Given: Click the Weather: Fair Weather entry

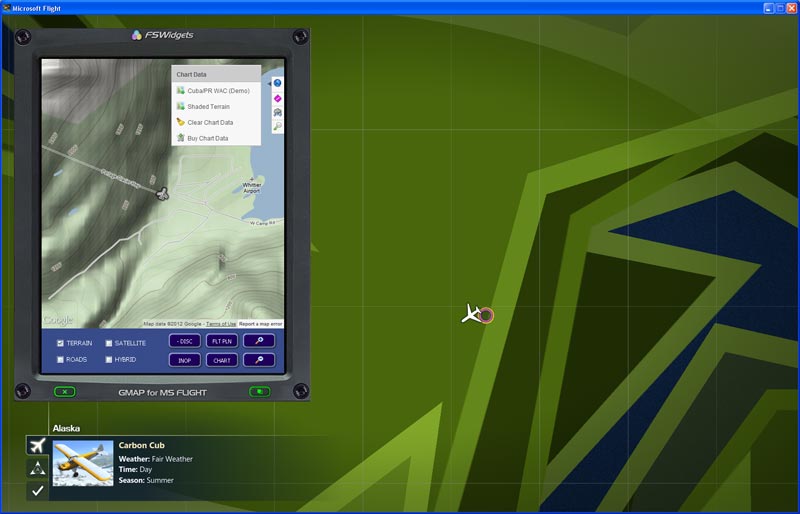Looking at the screenshot, I should [156, 459].
